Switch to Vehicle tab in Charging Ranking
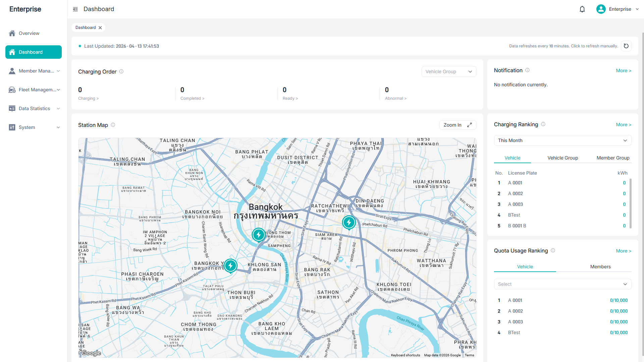The height and width of the screenshot is (362, 644). pos(512,158)
